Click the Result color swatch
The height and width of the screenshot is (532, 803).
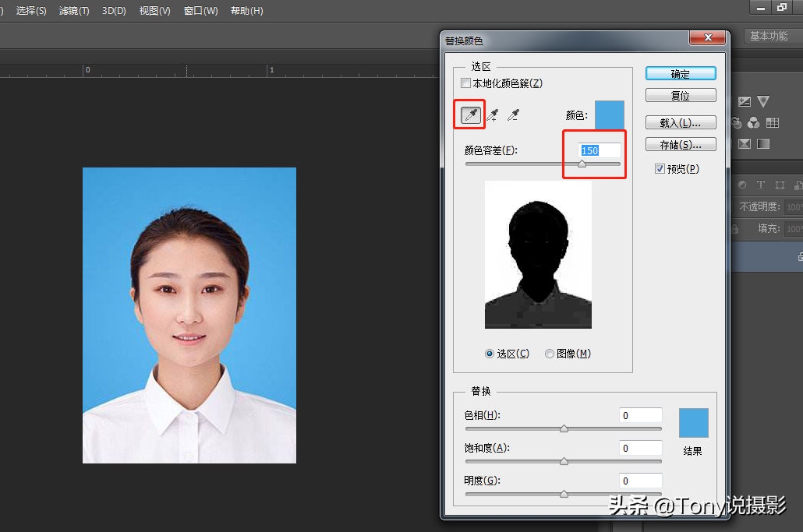693,422
